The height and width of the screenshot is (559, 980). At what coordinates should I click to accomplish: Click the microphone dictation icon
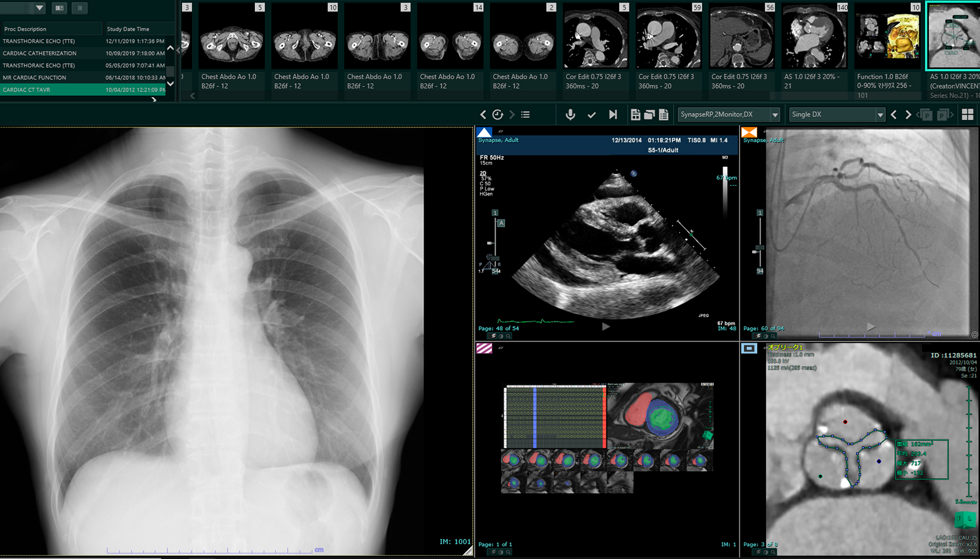(571, 115)
